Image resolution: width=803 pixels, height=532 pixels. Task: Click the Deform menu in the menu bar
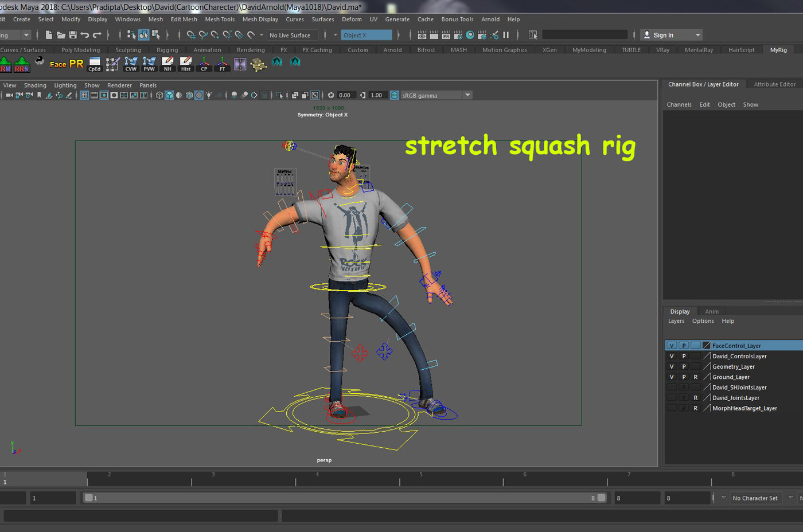pyautogui.click(x=352, y=19)
